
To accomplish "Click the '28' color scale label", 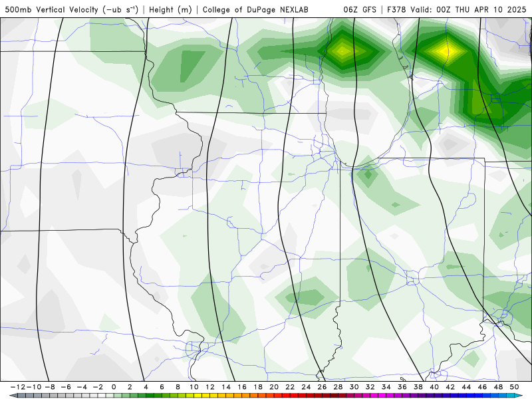I will 338,387.
